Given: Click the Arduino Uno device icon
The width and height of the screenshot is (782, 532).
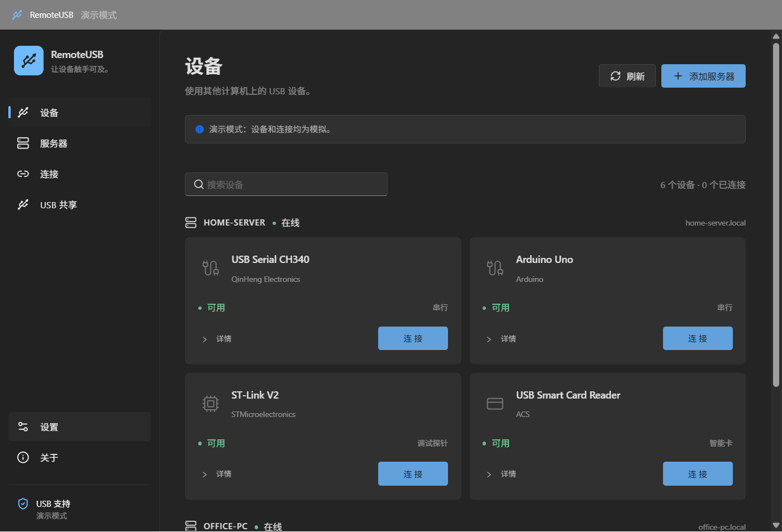Looking at the screenshot, I should click(x=495, y=268).
